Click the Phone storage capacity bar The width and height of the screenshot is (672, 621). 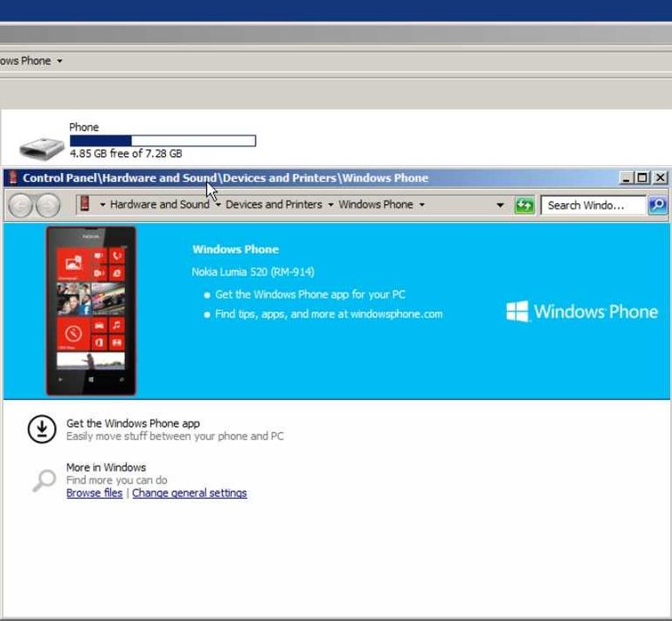162,140
